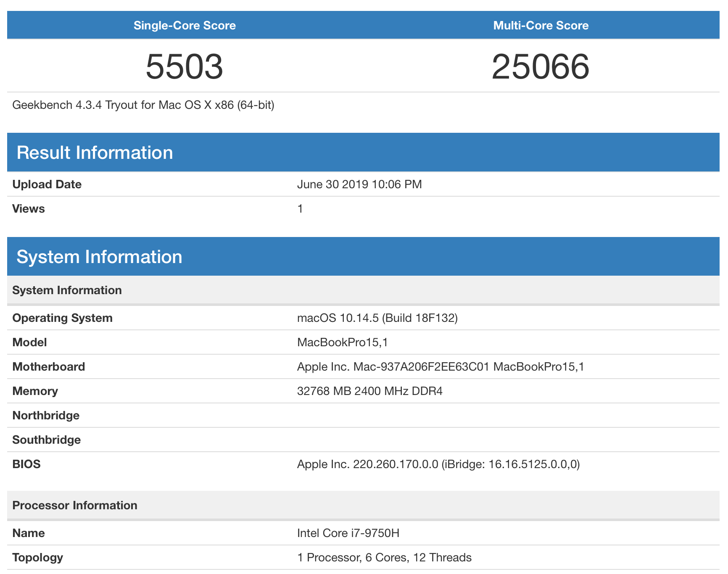Click the Result Information section header
The width and height of the screenshot is (728, 574).
[x=363, y=152]
